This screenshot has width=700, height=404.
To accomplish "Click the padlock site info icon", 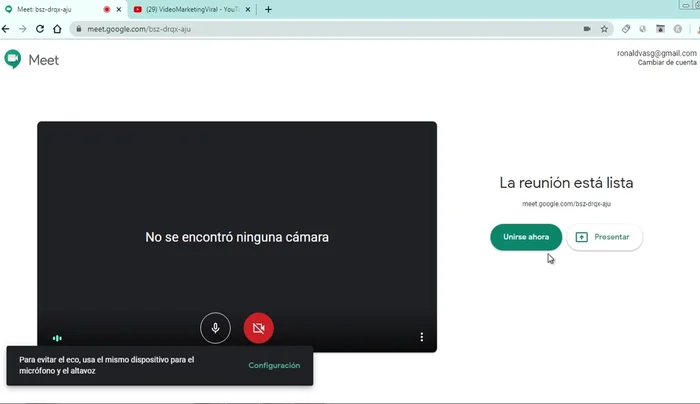I will [x=79, y=29].
